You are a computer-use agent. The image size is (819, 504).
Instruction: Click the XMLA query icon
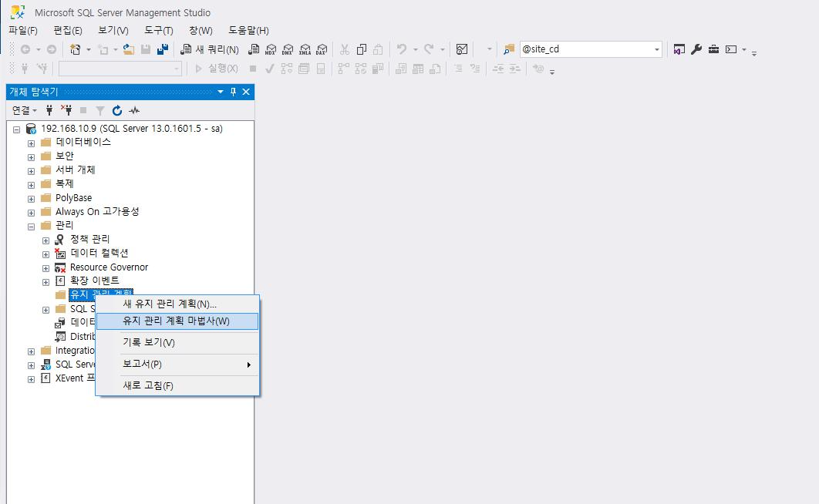click(x=305, y=49)
